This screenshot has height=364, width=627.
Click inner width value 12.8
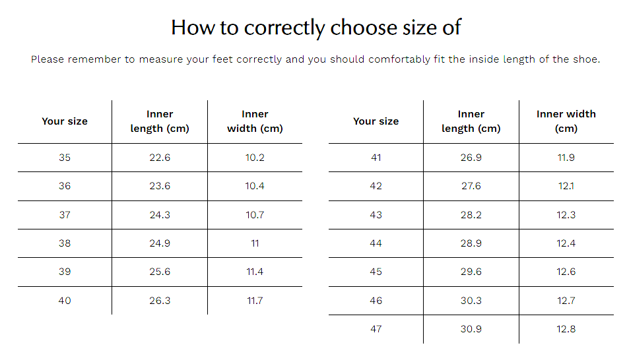[566, 329]
